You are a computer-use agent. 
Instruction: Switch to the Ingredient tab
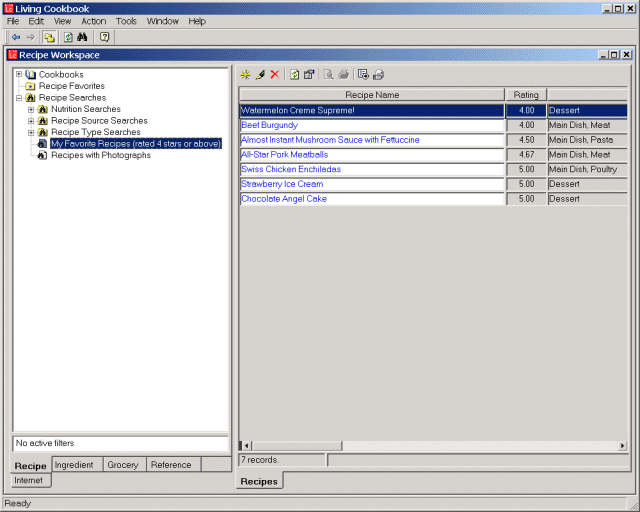[x=77, y=465]
